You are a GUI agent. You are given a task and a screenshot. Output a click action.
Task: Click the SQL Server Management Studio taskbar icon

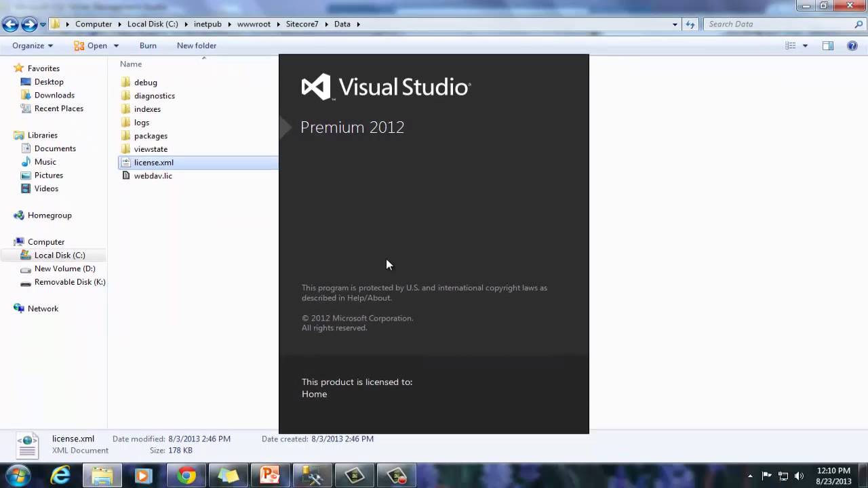pyautogui.click(x=312, y=476)
